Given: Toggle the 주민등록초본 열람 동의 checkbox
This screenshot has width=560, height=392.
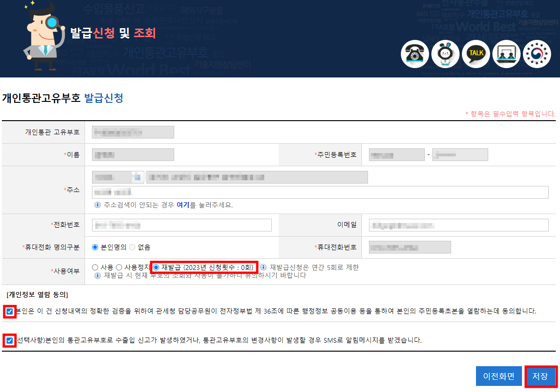Looking at the screenshot, I should (x=10, y=312).
